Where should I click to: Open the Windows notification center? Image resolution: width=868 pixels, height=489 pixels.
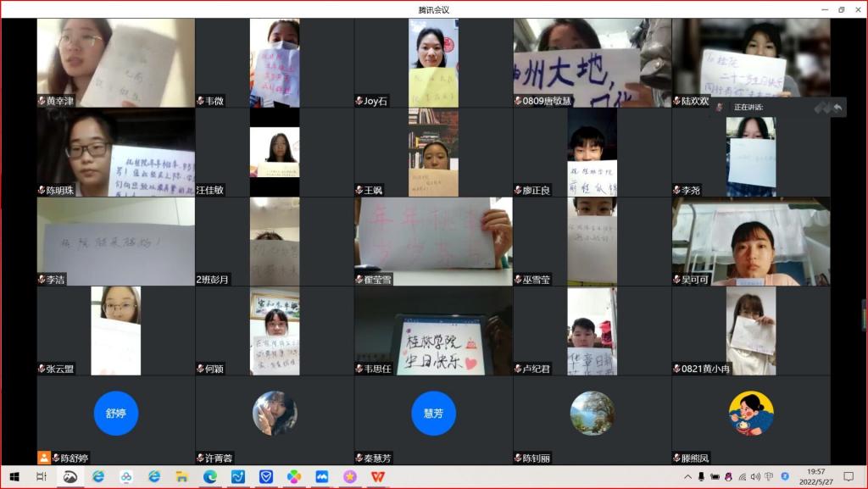pos(849,477)
